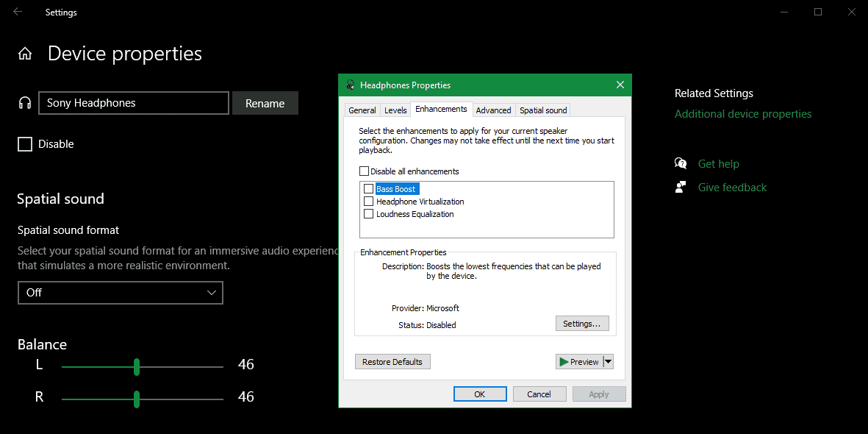The height and width of the screenshot is (434, 868).
Task: Click the headphone icon beside the device name
Action: pyautogui.click(x=24, y=103)
